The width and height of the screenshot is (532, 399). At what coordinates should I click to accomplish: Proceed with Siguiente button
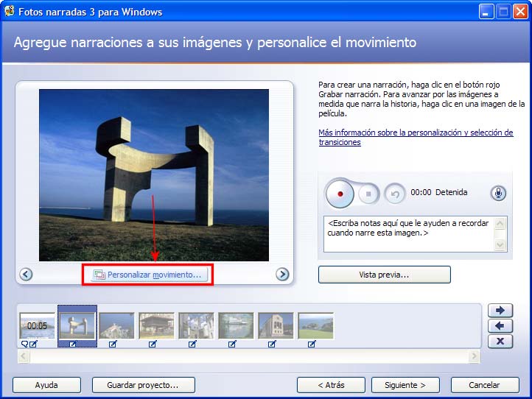pyautogui.click(x=405, y=385)
